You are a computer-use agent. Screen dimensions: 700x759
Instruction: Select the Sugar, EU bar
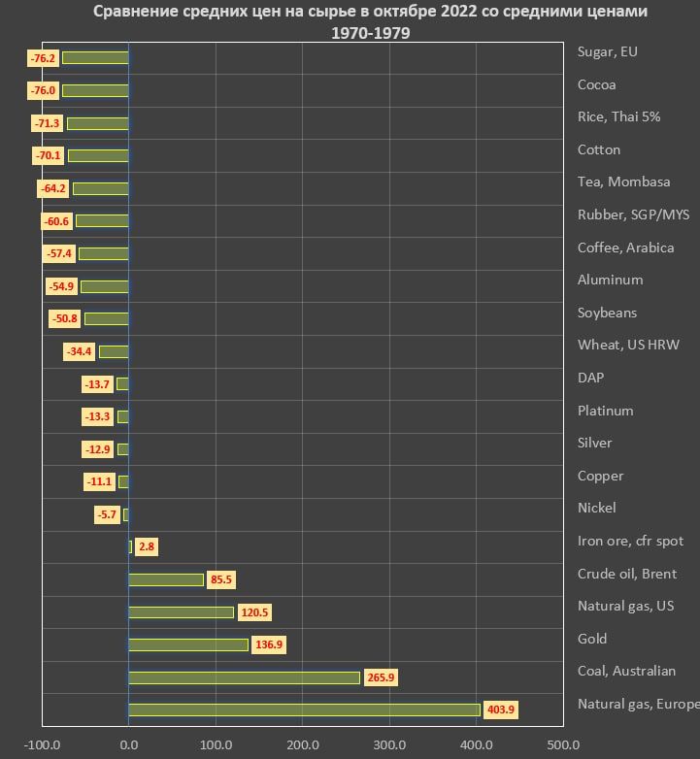click(x=95, y=58)
